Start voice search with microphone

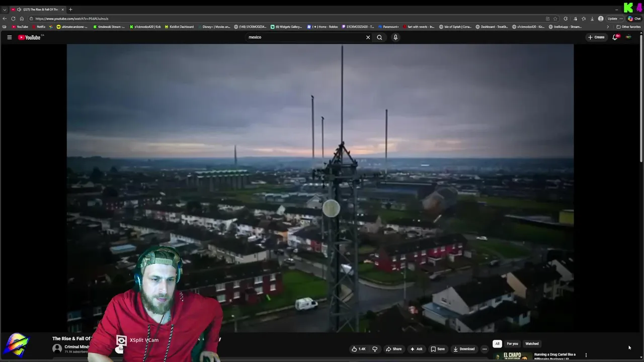[395, 37]
